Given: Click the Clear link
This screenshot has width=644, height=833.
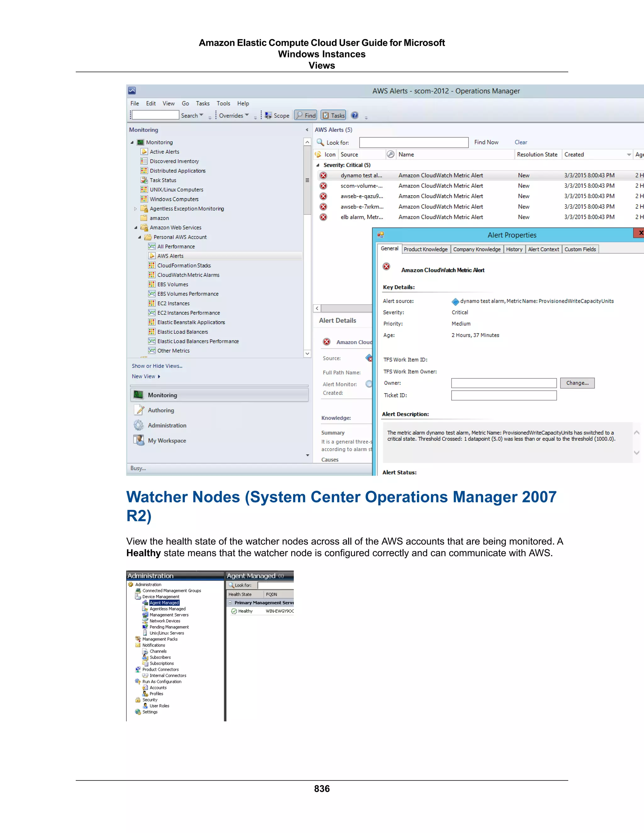Looking at the screenshot, I should pyautogui.click(x=521, y=142).
